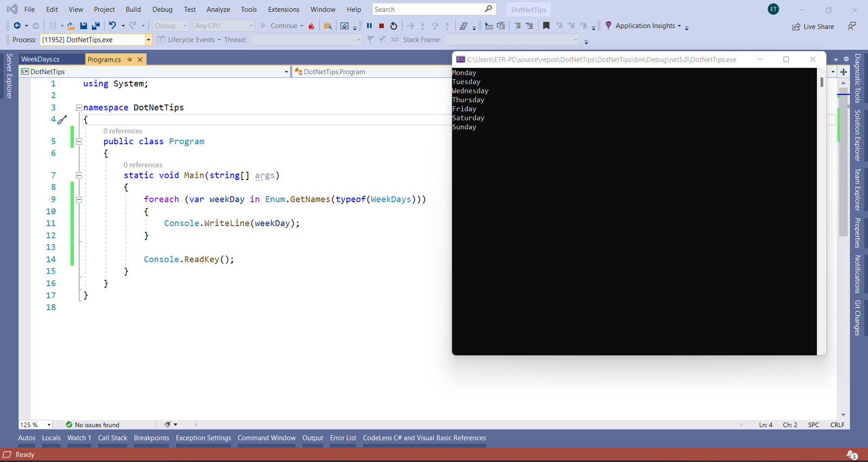Click the Uncomment Selected Lines icon
Image resolution: width=868 pixels, height=462 pixels.
click(529, 25)
